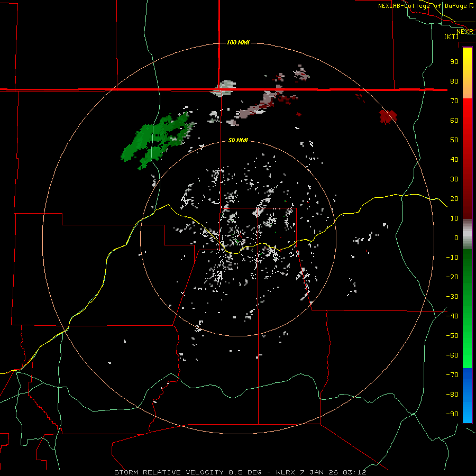Image resolution: width=476 pixels, height=476 pixels.
Task: Select the -10 knot scale label
Action: pyautogui.click(x=452, y=258)
